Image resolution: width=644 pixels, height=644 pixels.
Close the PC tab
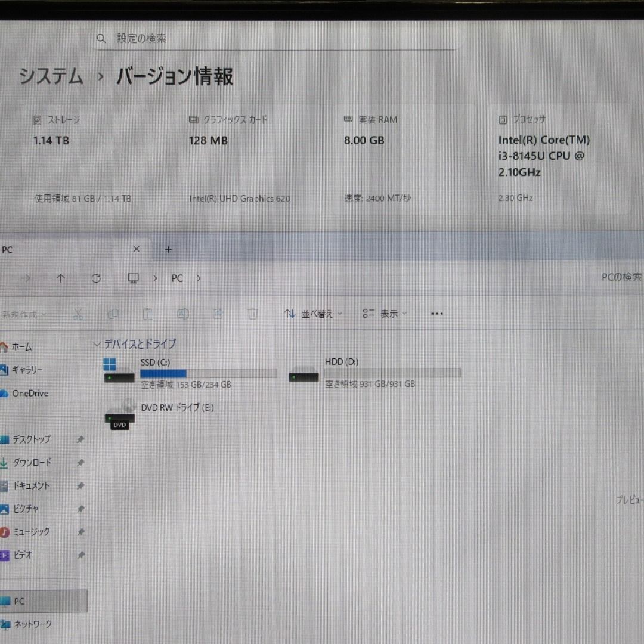[136, 249]
